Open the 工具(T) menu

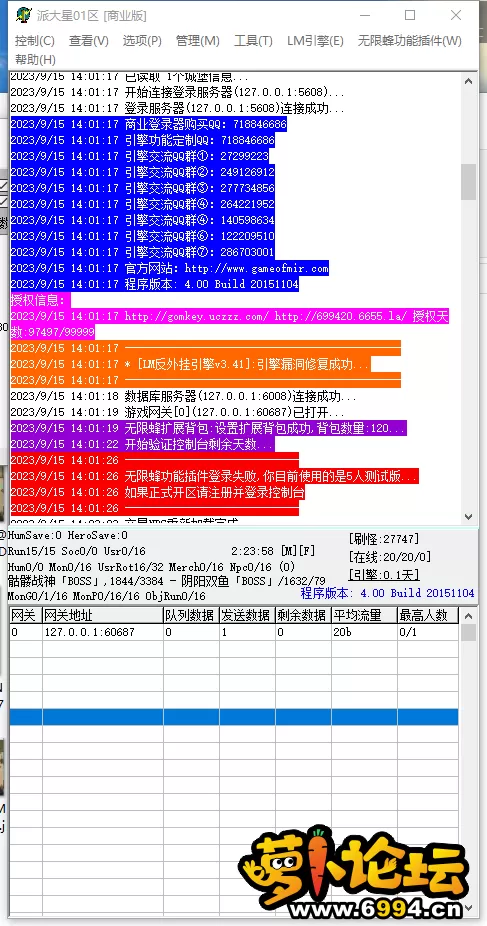253,41
